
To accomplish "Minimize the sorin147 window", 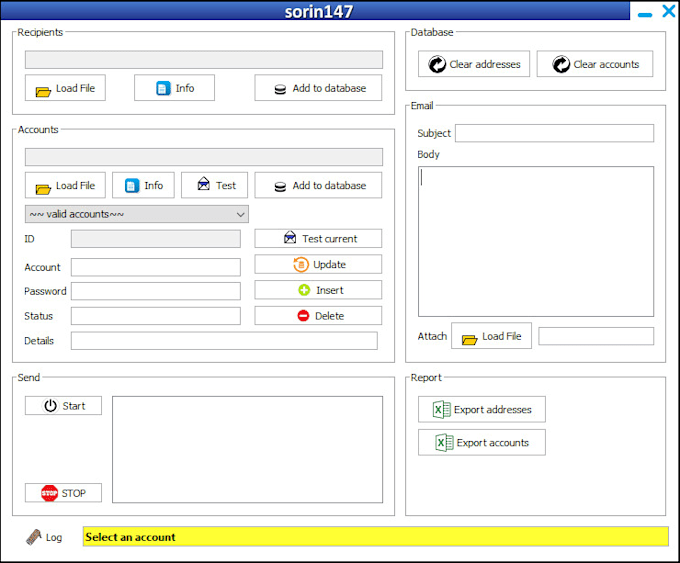I will pos(645,14).
